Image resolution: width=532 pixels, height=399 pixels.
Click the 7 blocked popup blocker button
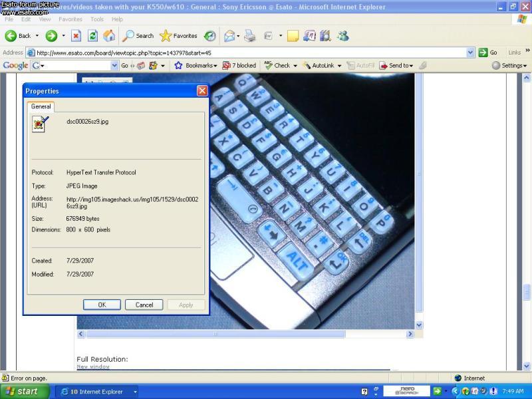coord(239,65)
